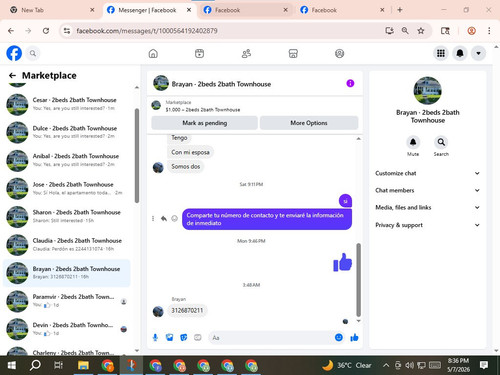500x375 pixels.
Task: Switch to the second Facebook tab
Action: tap(246, 10)
